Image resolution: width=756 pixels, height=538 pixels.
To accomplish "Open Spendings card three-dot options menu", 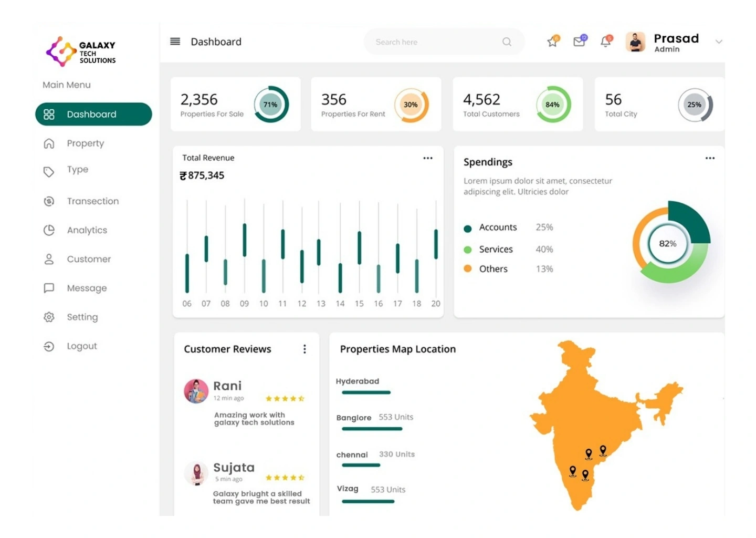I will 710,158.
